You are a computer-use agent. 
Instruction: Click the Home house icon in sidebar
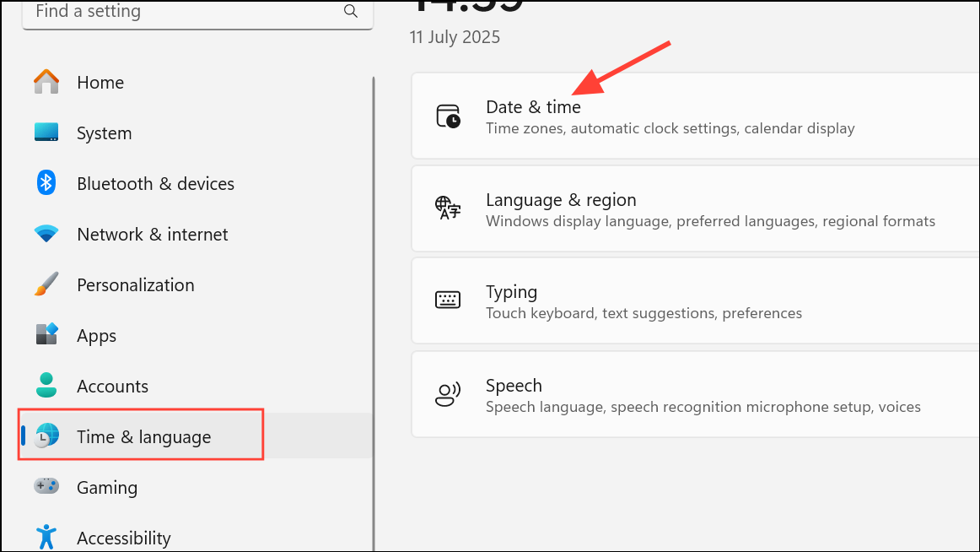(x=46, y=82)
